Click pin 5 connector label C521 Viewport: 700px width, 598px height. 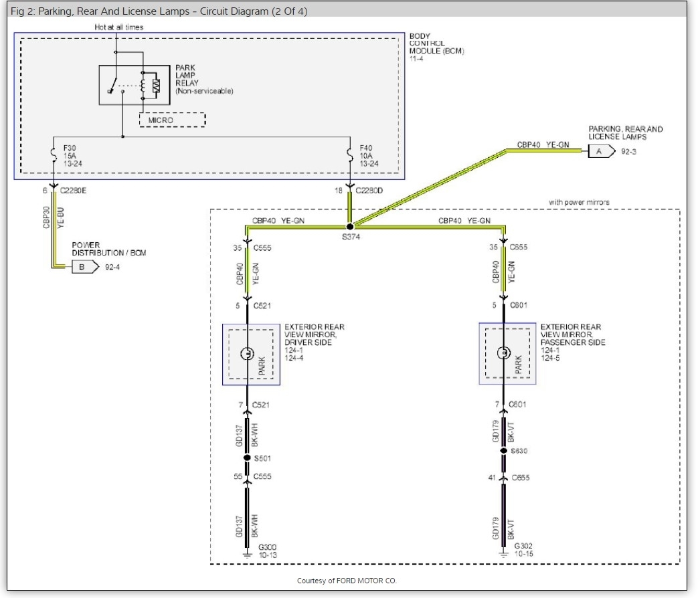(x=262, y=306)
